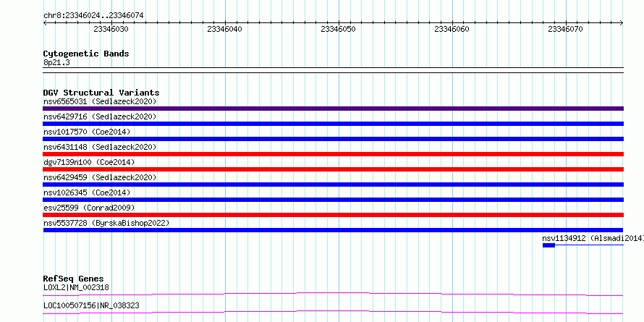Click the left arrowhead of the ruler
The image size is (644, 322).
point(45,23)
